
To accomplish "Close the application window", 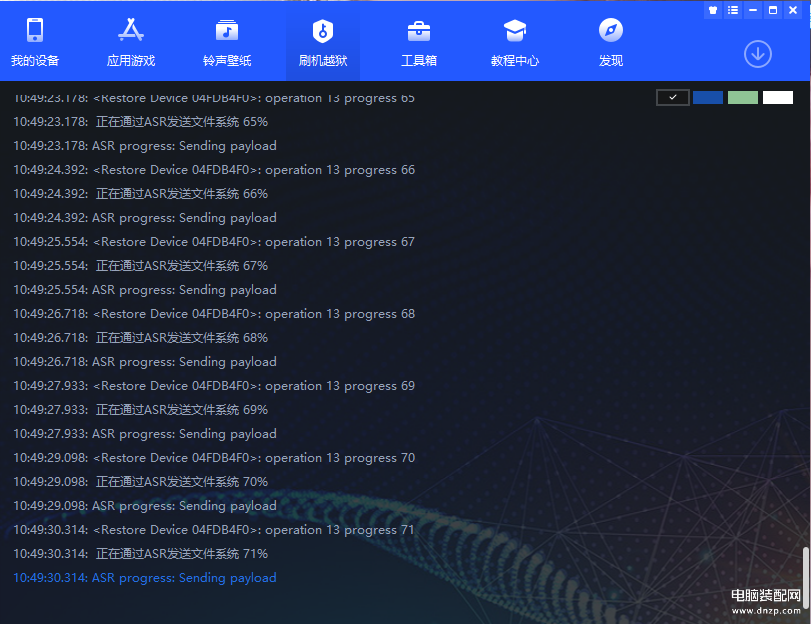I will point(793,10).
